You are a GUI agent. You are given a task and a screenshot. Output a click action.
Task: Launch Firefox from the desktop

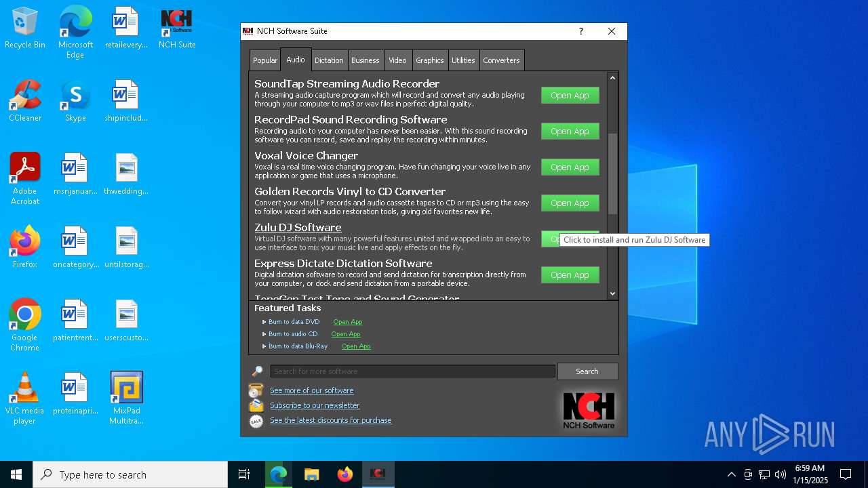tap(25, 248)
